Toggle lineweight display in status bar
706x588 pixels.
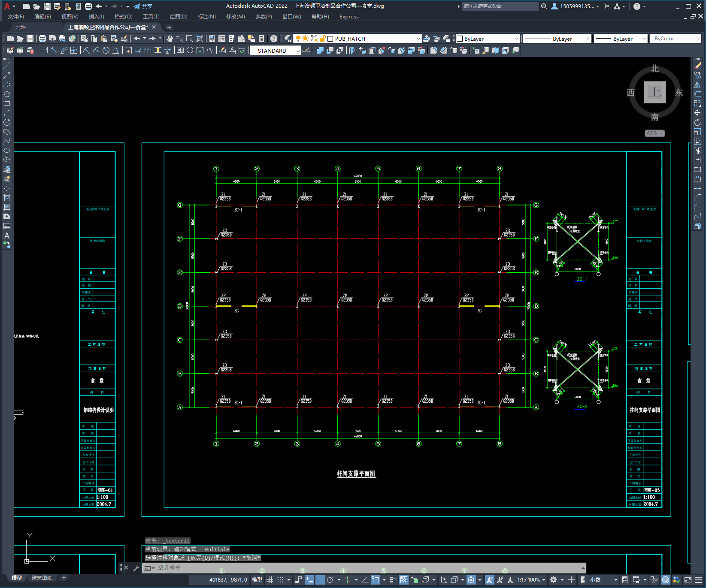coord(393,580)
